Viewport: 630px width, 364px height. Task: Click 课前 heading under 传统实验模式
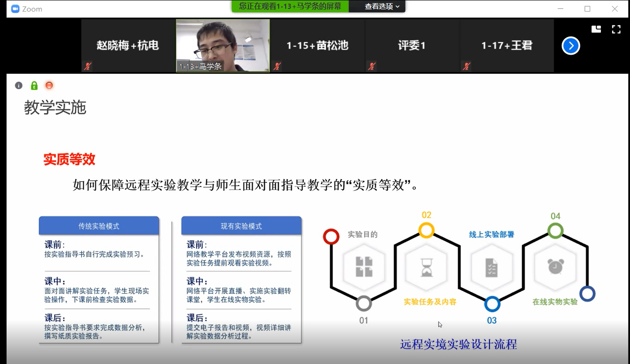[54, 245]
